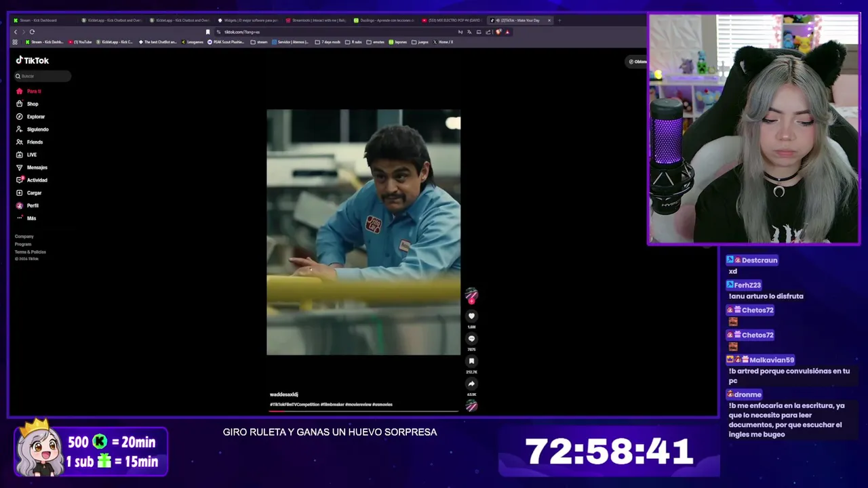The width and height of the screenshot is (868, 488).
Task: Open the Para ti feed
Action: click(x=29, y=91)
